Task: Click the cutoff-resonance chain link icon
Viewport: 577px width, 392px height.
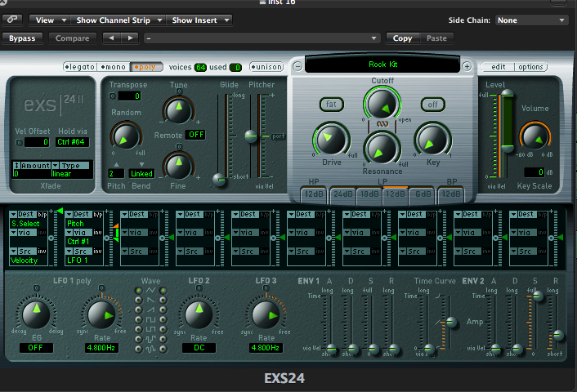Action: coord(382,124)
